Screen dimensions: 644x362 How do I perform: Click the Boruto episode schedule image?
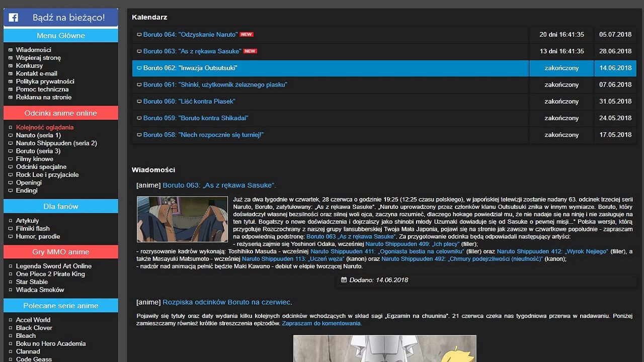384,348
